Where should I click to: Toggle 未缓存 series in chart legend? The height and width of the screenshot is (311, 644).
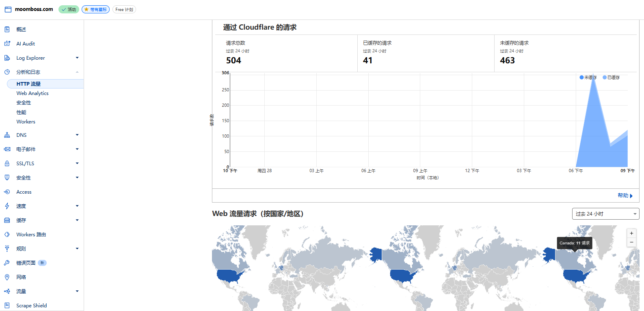[588, 77]
